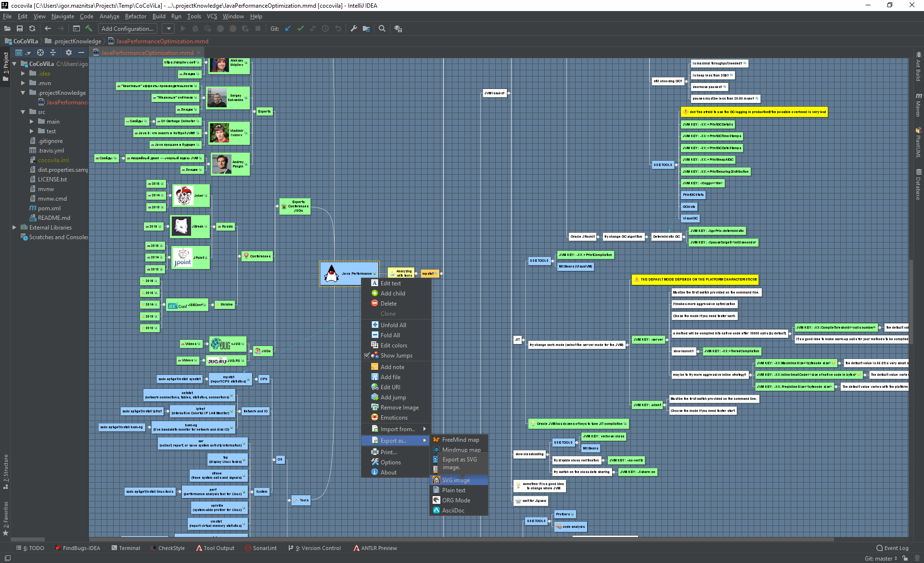Screen dimensions: 924x563
Task: Open the CheckStyle tool window
Action: click(x=167, y=548)
